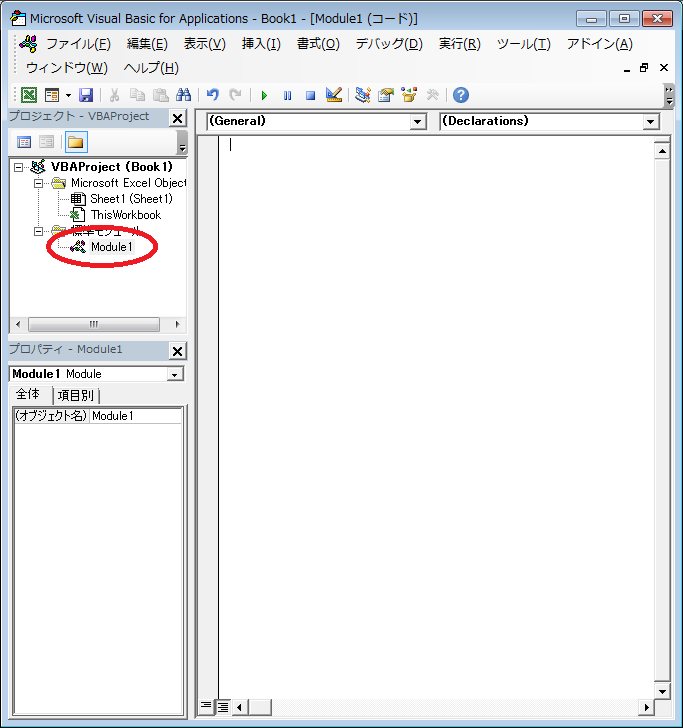Open the 表示(V) menu
Viewport: 683px width, 728px height.
point(205,44)
